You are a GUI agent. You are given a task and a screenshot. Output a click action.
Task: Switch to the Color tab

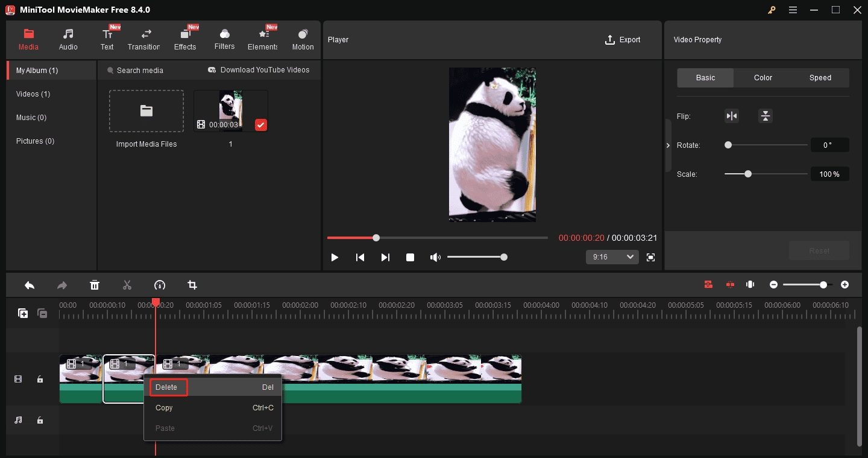(763, 77)
